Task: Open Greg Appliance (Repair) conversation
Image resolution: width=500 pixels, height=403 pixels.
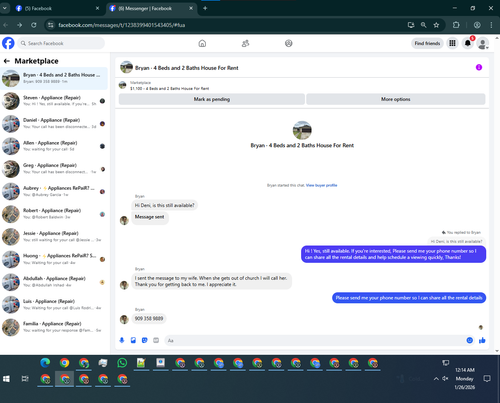Action: coord(54,169)
